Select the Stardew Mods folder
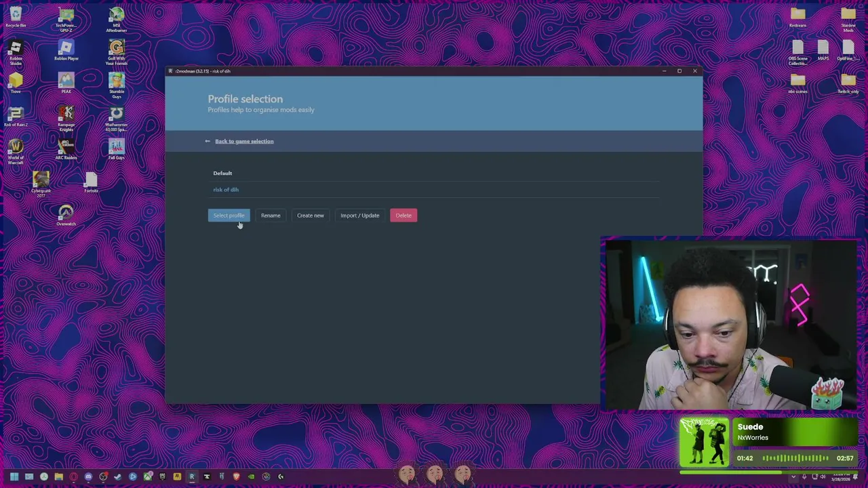 click(x=848, y=20)
